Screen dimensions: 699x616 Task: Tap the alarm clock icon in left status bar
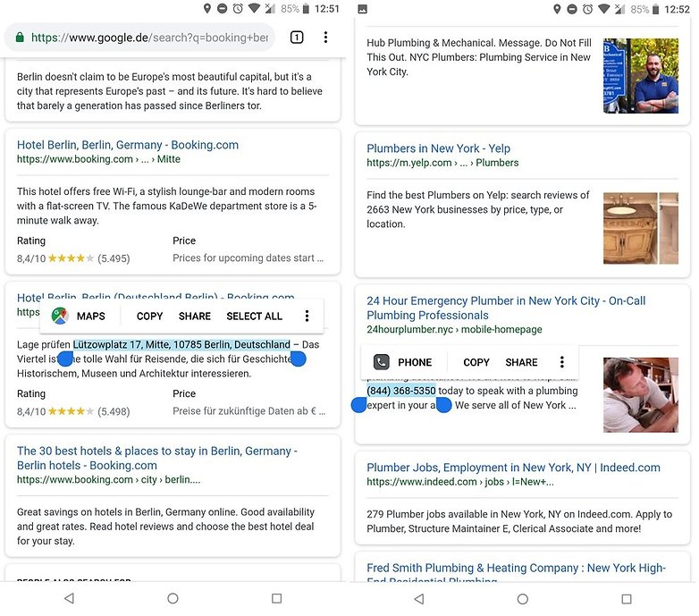click(238, 8)
